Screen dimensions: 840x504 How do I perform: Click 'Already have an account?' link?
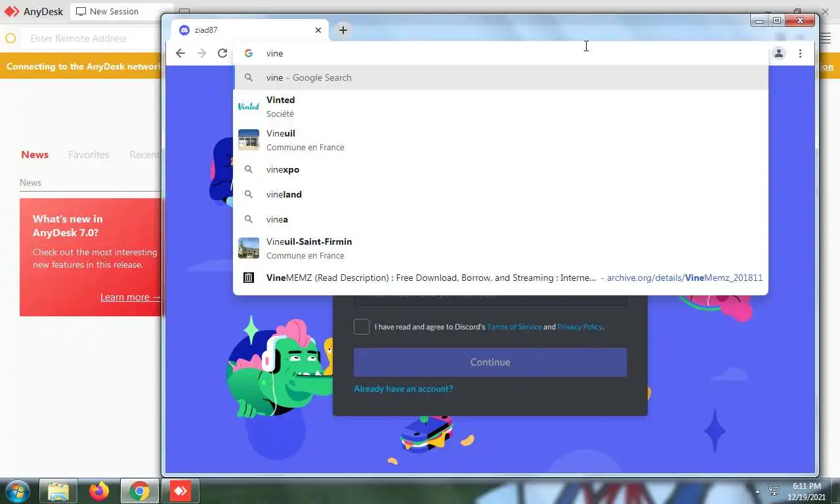pos(404,388)
